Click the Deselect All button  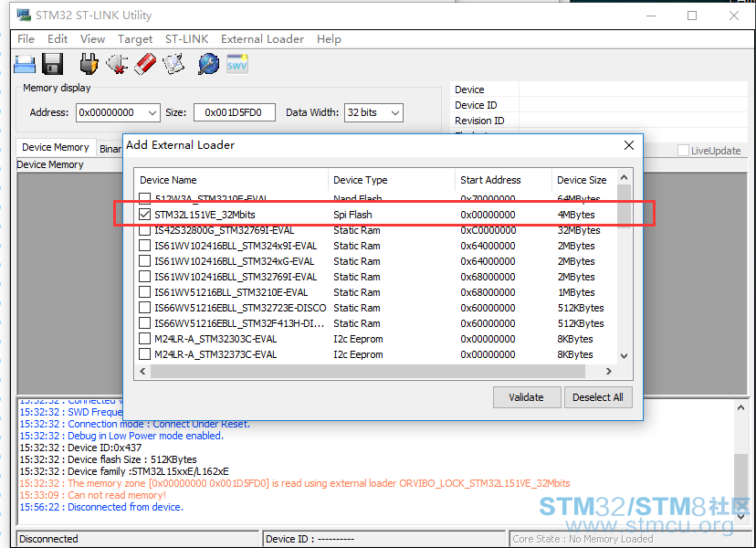click(598, 397)
